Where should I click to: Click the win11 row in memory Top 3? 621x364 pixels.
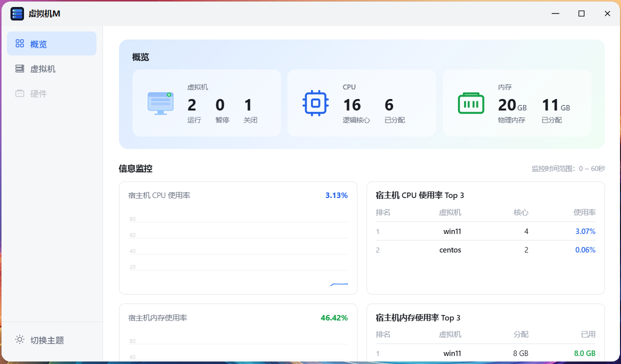pos(485,353)
